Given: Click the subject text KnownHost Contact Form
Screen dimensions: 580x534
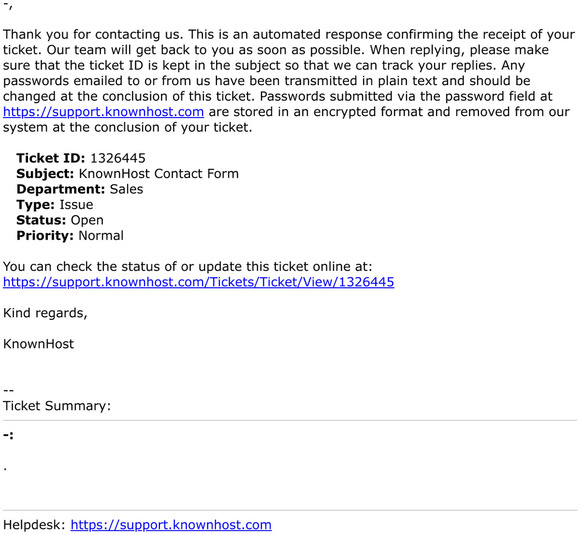Looking at the screenshot, I should [159, 174].
